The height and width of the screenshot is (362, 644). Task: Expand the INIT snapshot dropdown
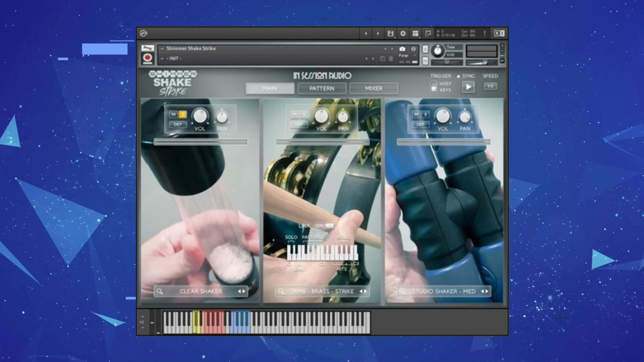pyautogui.click(x=162, y=59)
